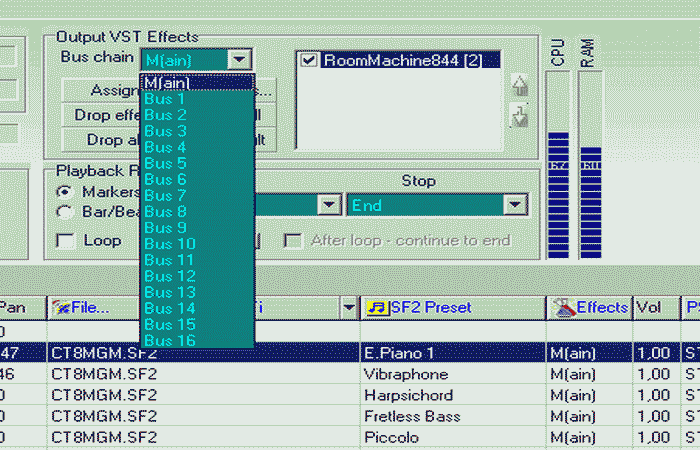The image size is (700, 450).
Task: Choose Bus 16 from the bus list
Action: click(170, 340)
